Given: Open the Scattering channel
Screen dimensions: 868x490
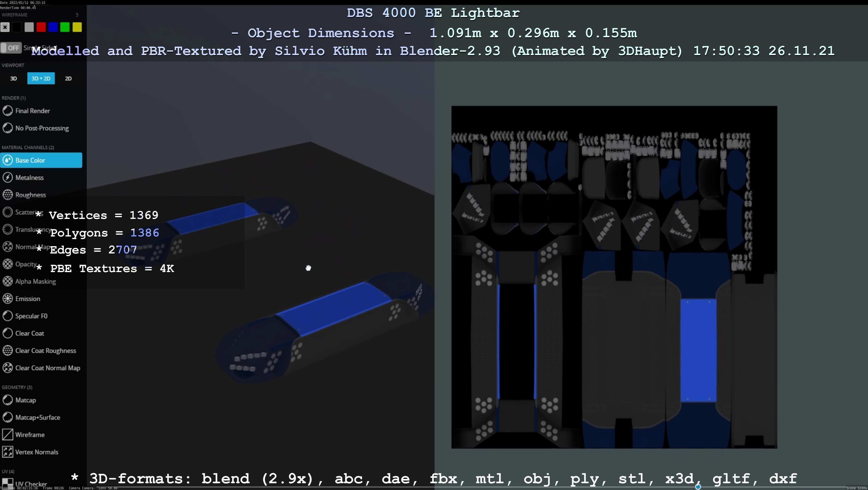Looking at the screenshot, I should [x=23, y=212].
